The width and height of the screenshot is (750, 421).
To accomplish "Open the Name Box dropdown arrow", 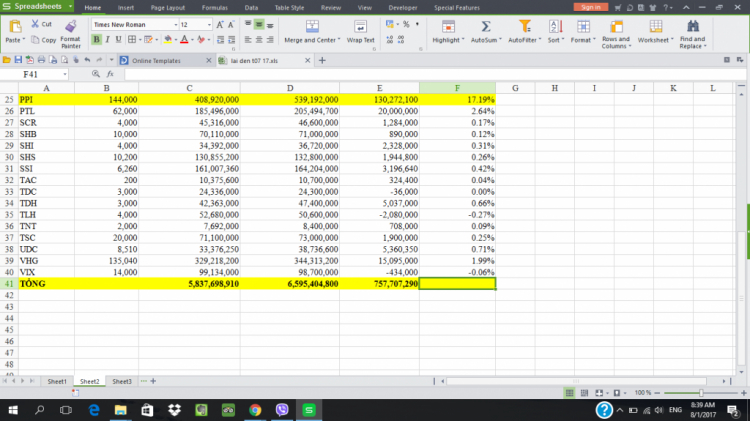I will click(x=65, y=74).
